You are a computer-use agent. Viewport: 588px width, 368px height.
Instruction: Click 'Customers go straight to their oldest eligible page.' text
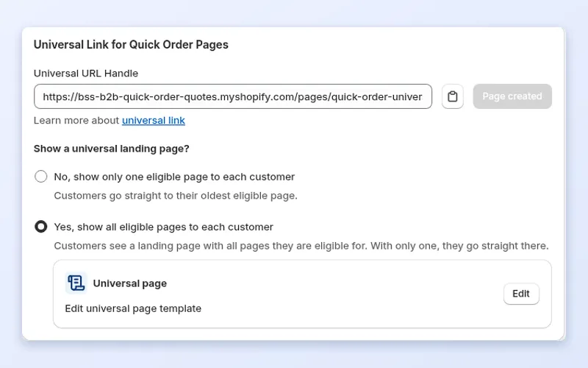[x=176, y=196]
